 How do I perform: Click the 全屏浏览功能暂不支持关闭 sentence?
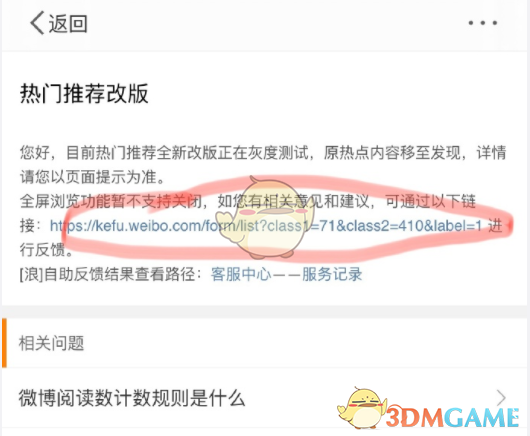[111, 201]
